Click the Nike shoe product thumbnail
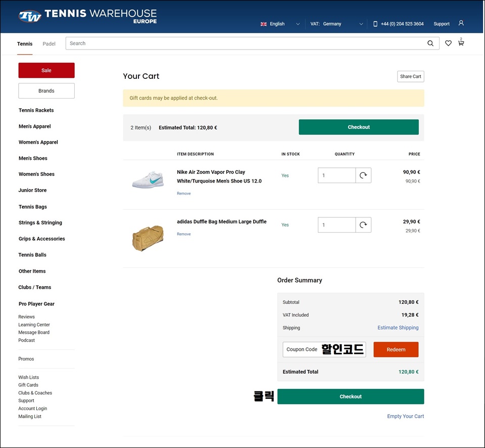This screenshot has height=448, width=485. click(x=148, y=180)
